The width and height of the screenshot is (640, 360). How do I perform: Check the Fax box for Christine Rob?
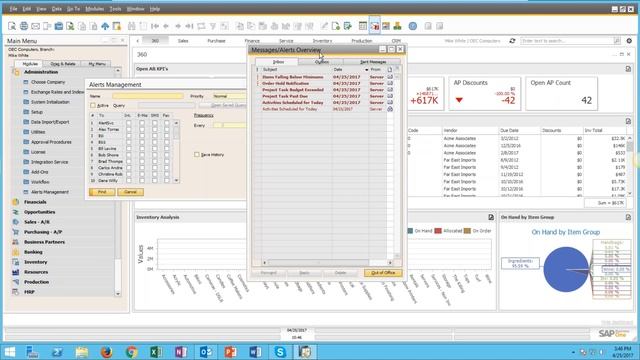coord(167,174)
